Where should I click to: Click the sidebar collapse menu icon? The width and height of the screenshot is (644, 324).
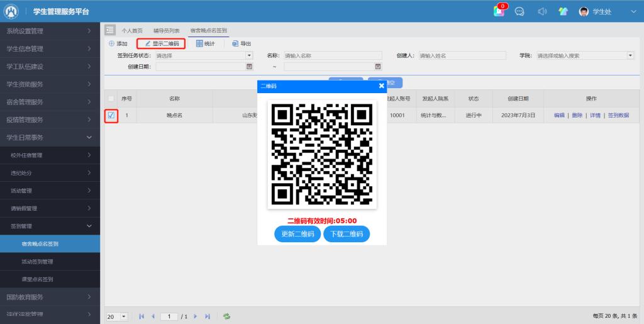pyautogui.click(x=110, y=30)
